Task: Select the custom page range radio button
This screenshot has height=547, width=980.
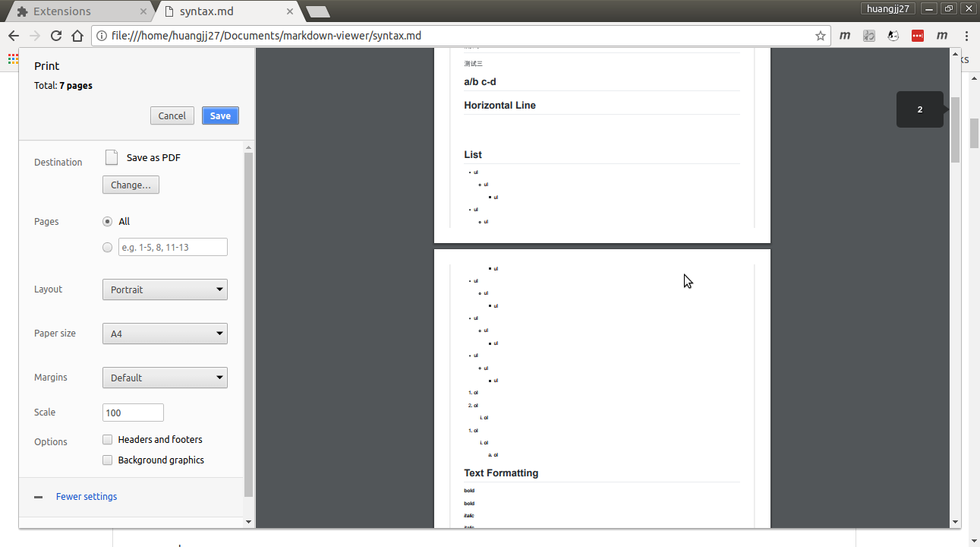Action: tap(107, 247)
